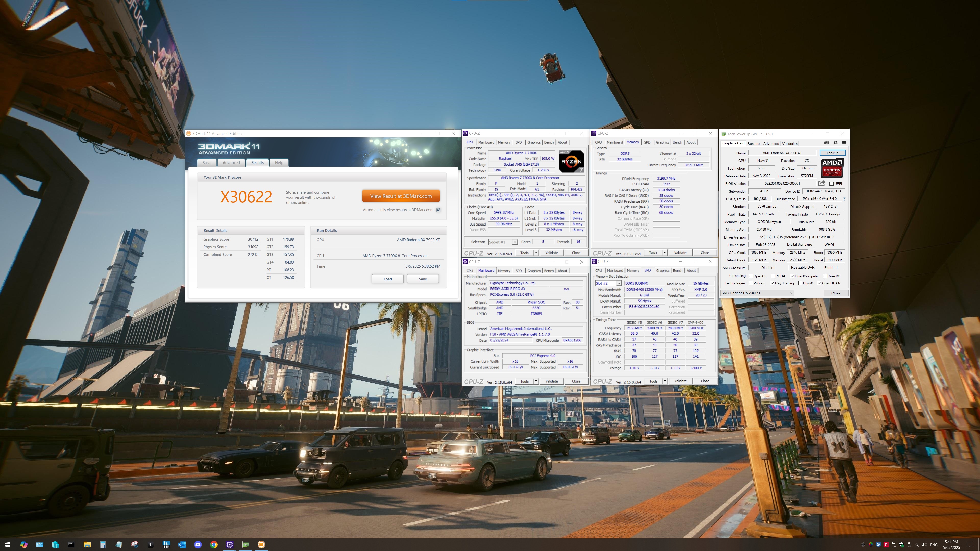Open the Sensors tab in GPU-Z
The image size is (980, 551).
(x=754, y=143)
